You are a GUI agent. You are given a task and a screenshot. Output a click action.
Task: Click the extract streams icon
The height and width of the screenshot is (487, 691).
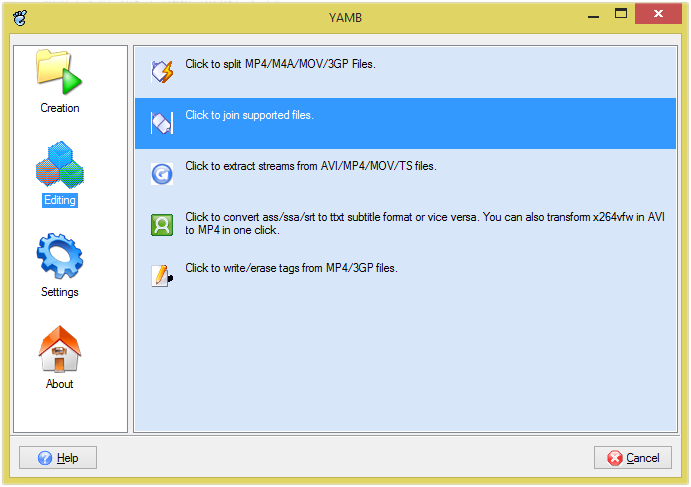click(x=162, y=174)
